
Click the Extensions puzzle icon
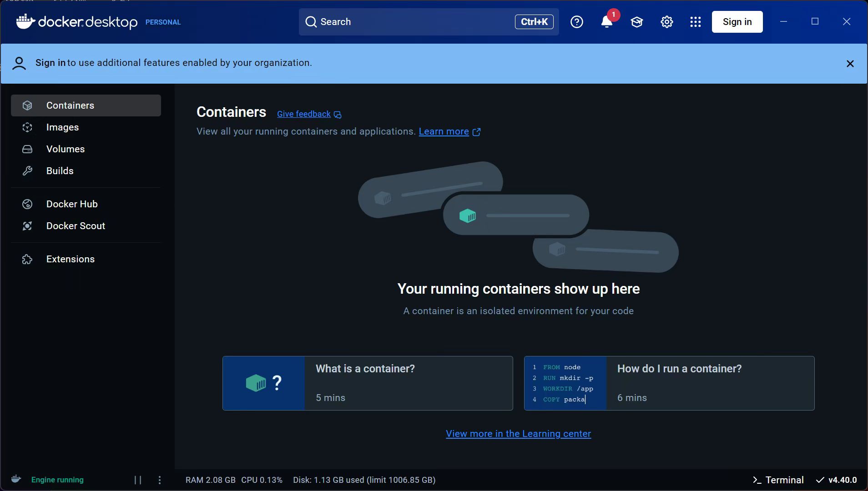pyautogui.click(x=27, y=259)
